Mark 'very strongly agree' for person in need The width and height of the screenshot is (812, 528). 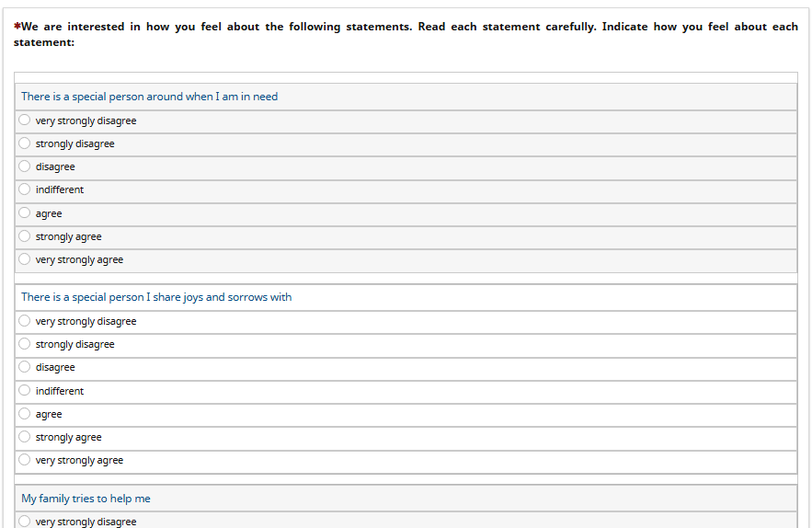tap(25, 259)
